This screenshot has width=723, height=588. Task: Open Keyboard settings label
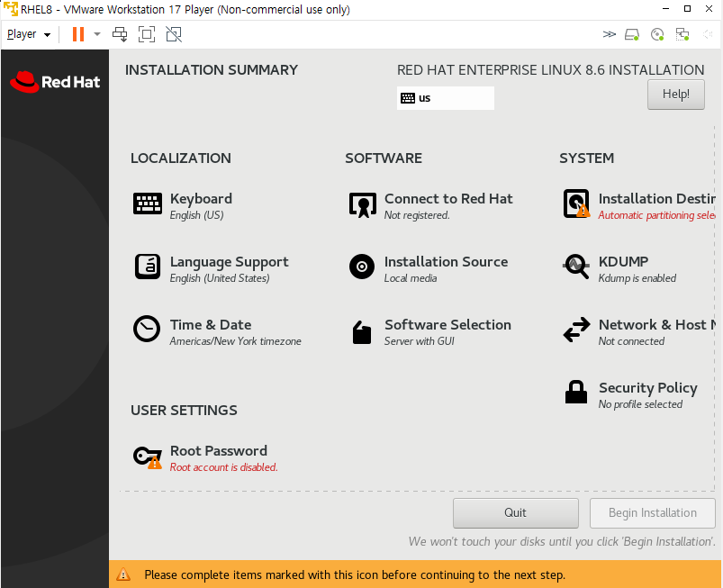[201, 199]
